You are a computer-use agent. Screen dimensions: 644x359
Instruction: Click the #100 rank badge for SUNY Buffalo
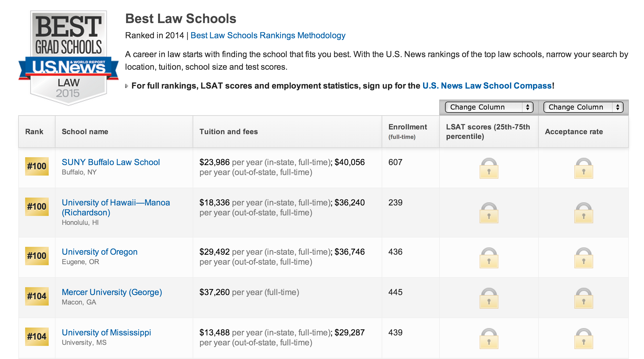[37, 166]
